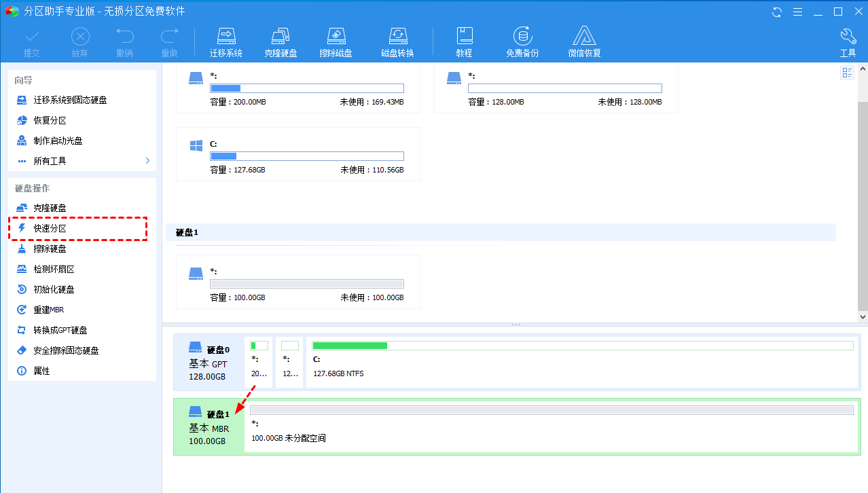Screen dimensions: 868x493
Task: Select 重建MBR option
Action: point(48,310)
